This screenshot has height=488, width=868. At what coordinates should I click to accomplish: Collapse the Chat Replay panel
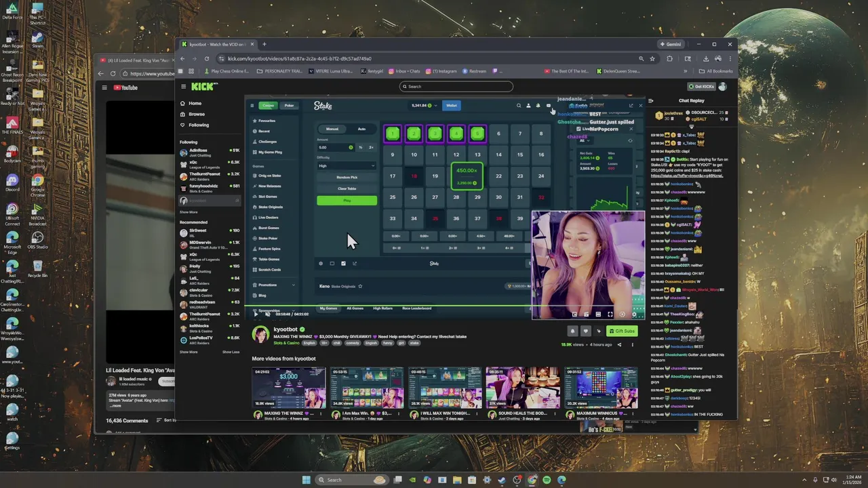click(650, 100)
